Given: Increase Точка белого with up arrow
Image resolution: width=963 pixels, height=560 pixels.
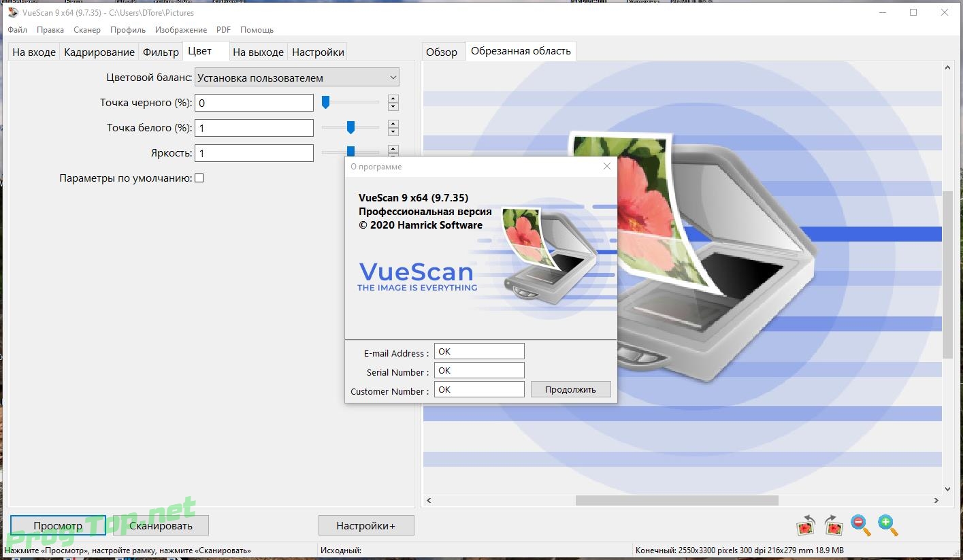Looking at the screenshot, I should coord(393,124).
